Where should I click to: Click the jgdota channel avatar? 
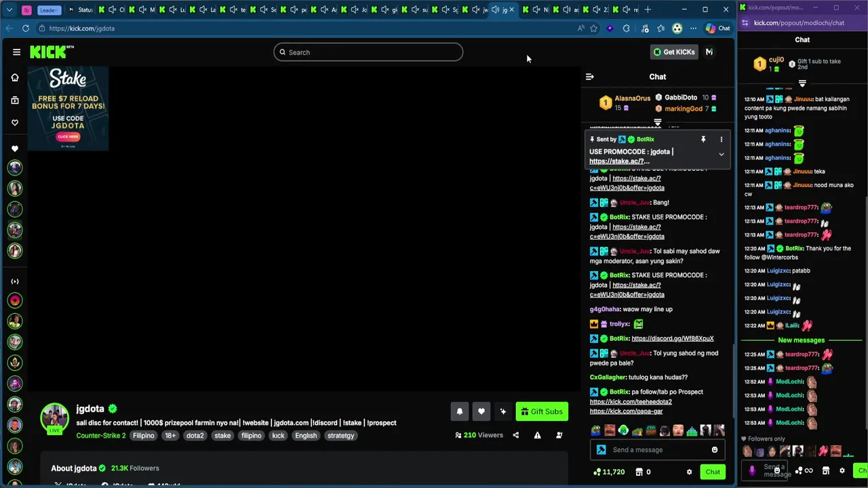tap(54, 418)
